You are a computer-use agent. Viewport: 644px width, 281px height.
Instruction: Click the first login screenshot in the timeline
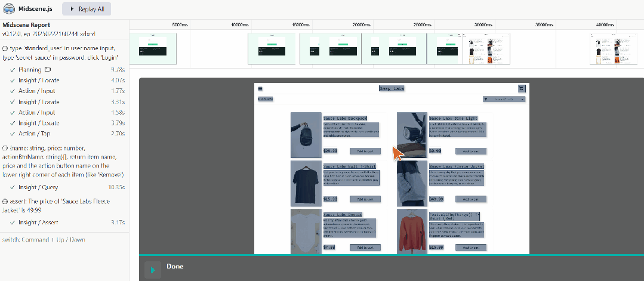(153, 48)
